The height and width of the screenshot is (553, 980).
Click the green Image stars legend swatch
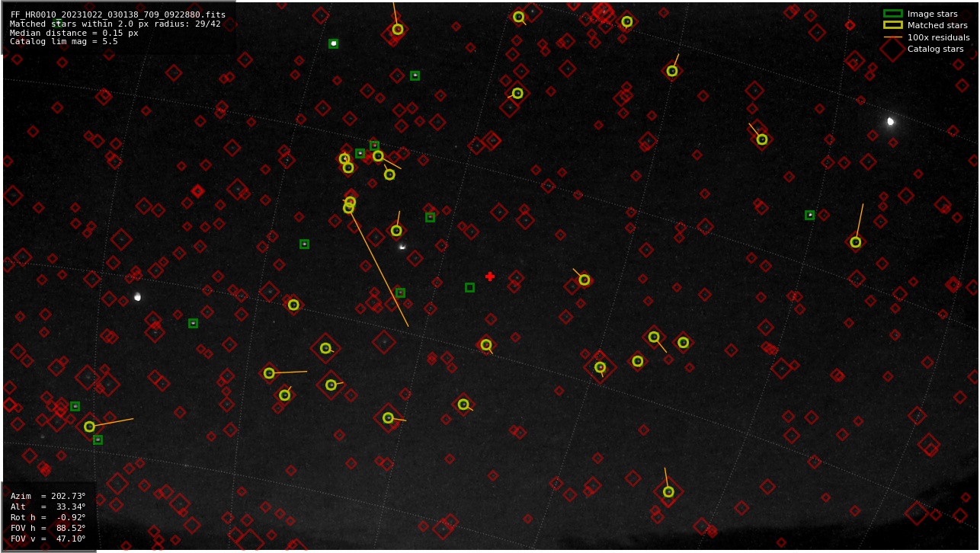(892, 14)
